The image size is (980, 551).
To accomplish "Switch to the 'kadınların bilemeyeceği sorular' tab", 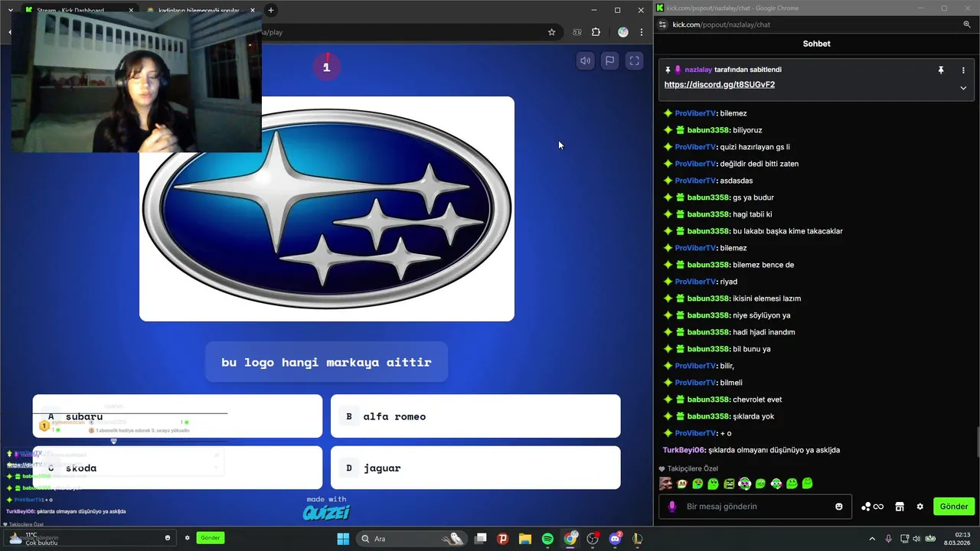I will click(199, 11).
